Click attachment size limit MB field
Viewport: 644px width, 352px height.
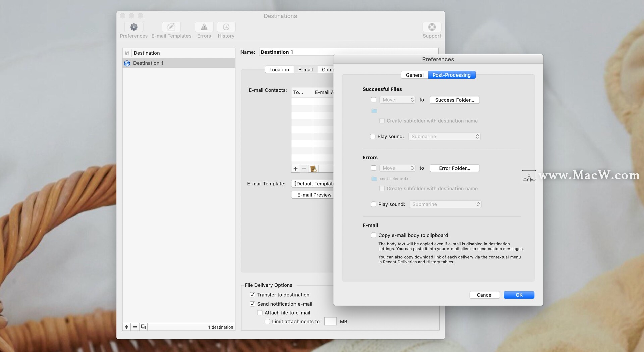tap(330, 321)
